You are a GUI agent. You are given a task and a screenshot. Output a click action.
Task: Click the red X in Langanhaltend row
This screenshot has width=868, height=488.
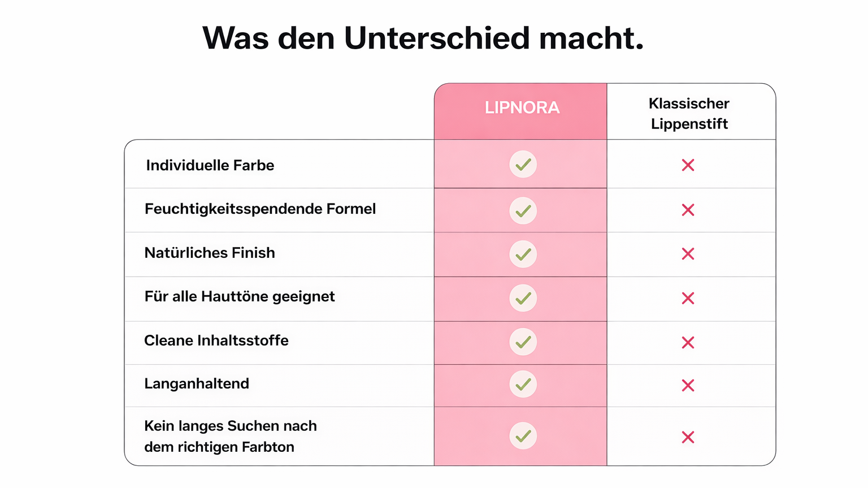(688, 385)
